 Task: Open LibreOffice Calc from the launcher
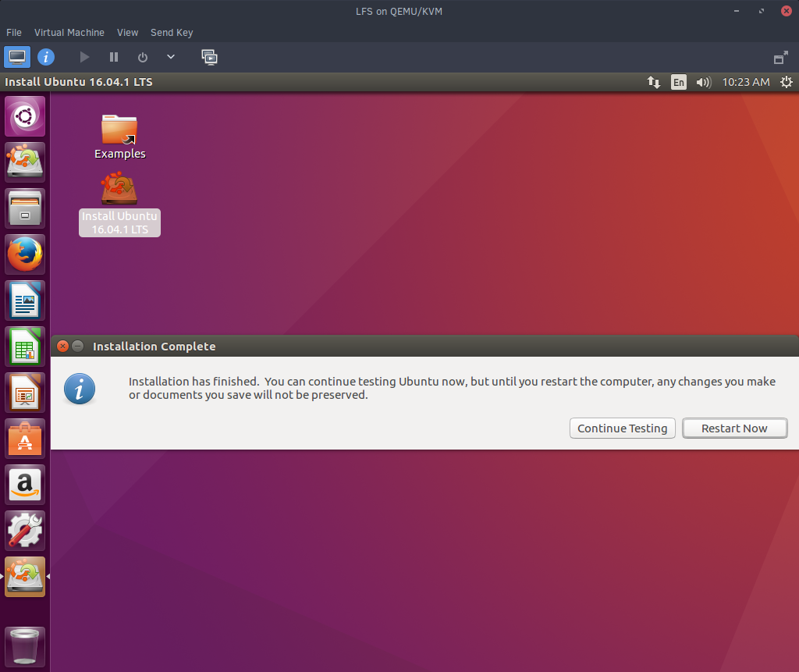click(25, 347)
